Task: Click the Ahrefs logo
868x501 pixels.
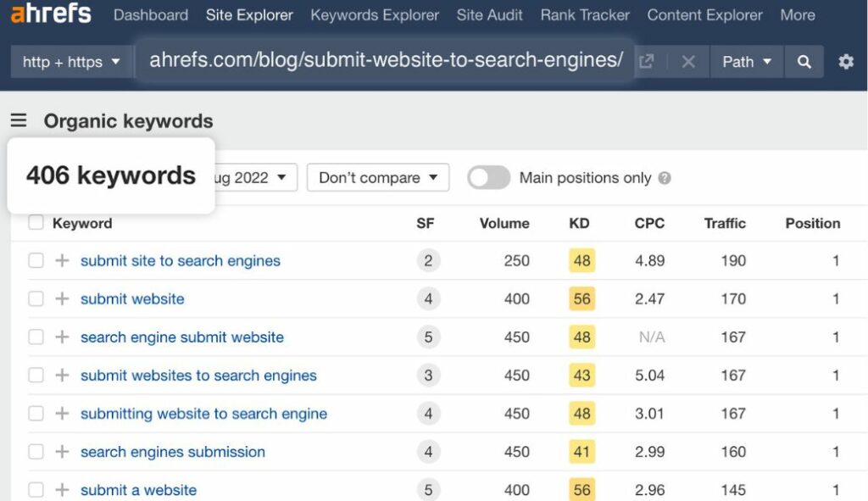Action: click(51, 12)
